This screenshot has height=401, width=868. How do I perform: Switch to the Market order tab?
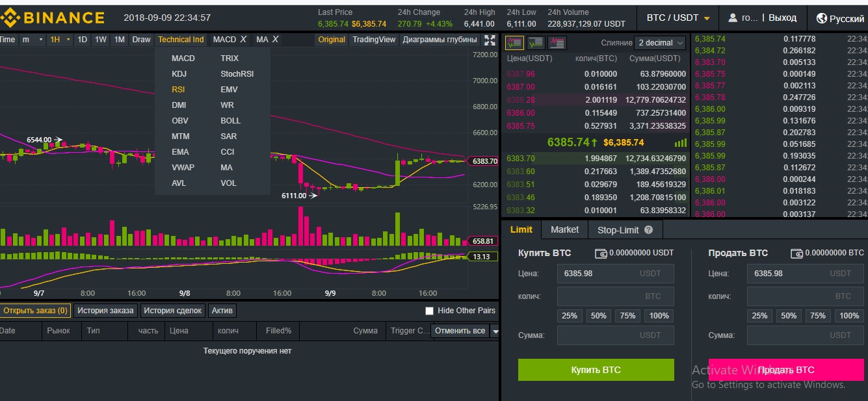564,229
